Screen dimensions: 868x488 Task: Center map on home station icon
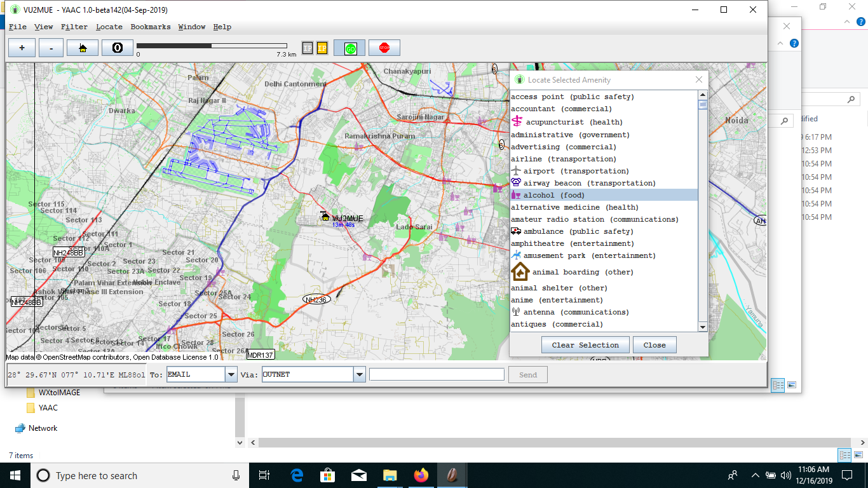coord(83,48)
